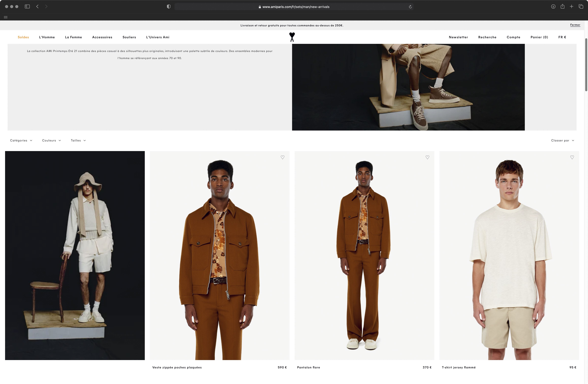The image size is (588, 384).
Task: Dismiss the banner with Fermer
Action: point(575,25)
